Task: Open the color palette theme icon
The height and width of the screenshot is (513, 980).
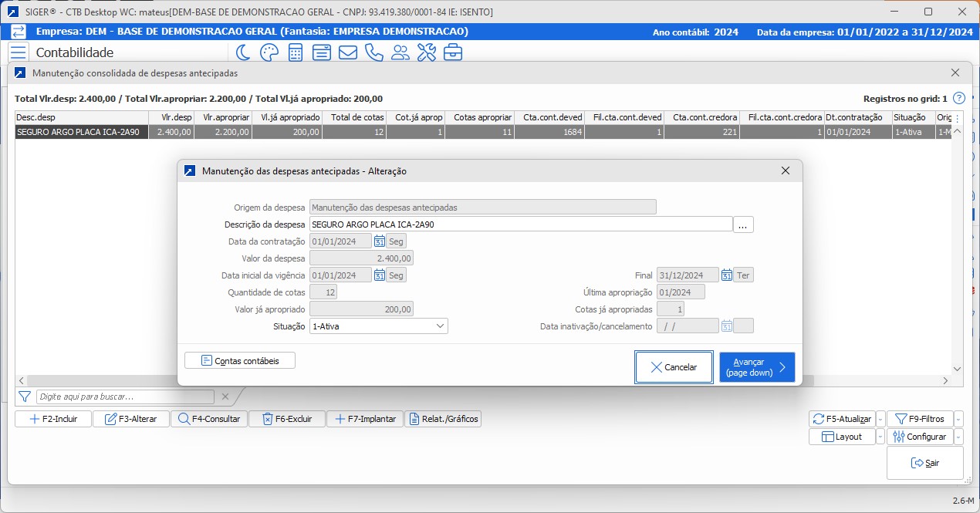Action: click(x=269, y=52)
